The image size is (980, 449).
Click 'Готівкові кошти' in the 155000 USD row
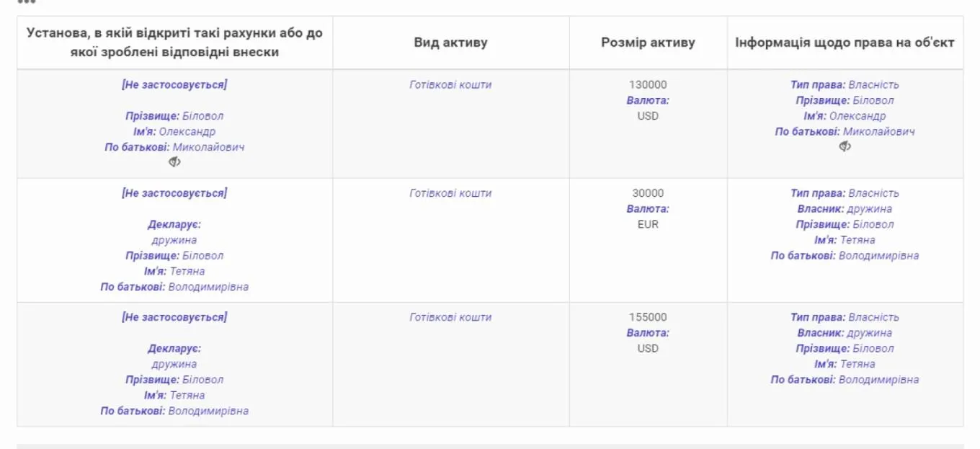click(x=450, y=317)
